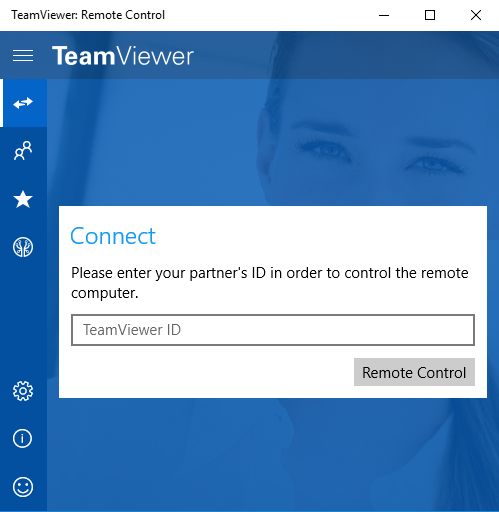Open feedback via the smiley face icon
Screen dimensions: 499x512
(x=23, y=487)
